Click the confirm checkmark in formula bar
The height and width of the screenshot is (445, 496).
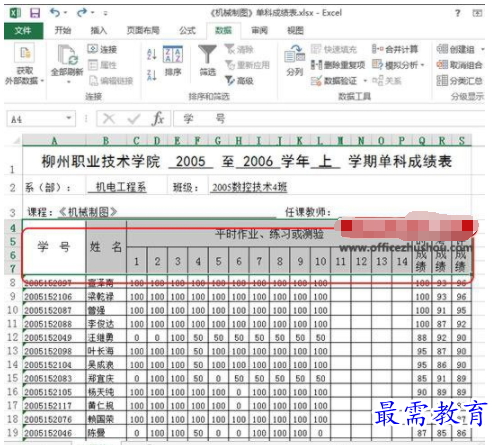coord(133,119)
